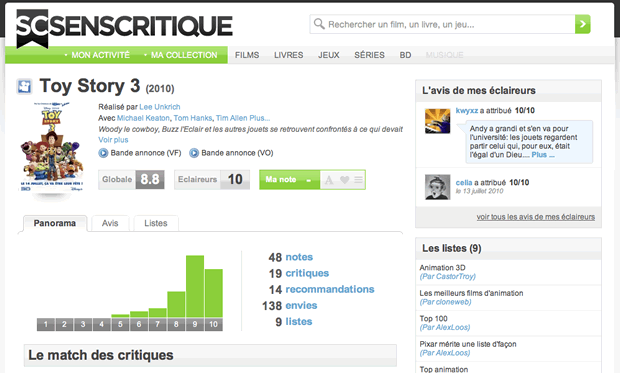The image size is (620, 373).
Task: Open list author CastorTroy
Action: (448, 276)
